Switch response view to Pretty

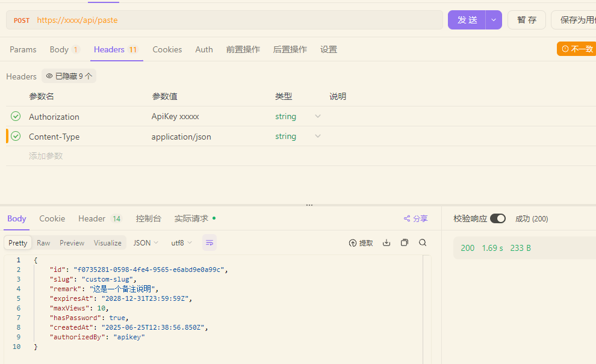(18, 243)
